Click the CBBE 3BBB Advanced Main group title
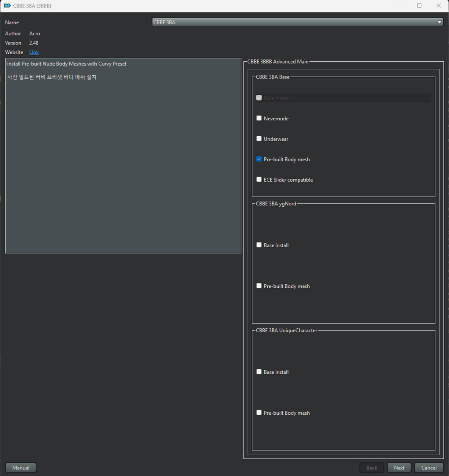Image resolution: width=449 pixels, height=476 pixels. click(x=278, y=62)
